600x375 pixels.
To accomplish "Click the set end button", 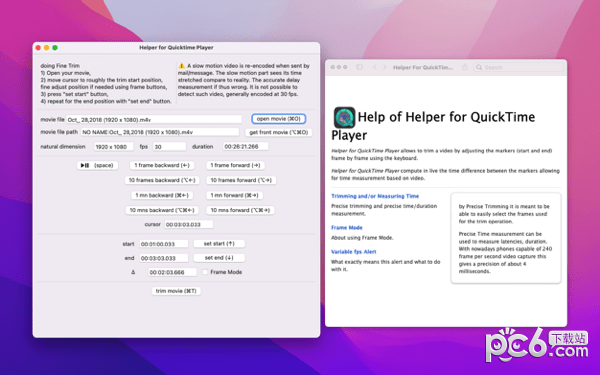I will [219, 258].
